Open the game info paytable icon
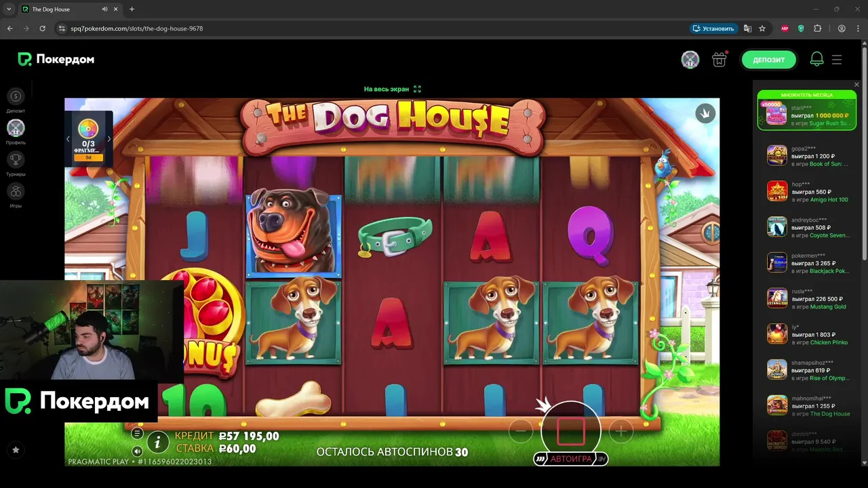This screenshot has height=488, width=868. (158, 443)
